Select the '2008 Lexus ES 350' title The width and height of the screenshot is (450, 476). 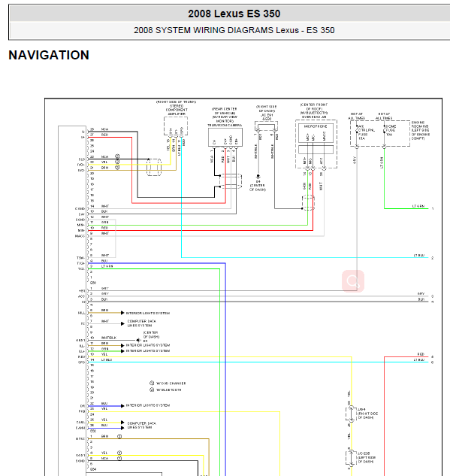tap(234, 14)
